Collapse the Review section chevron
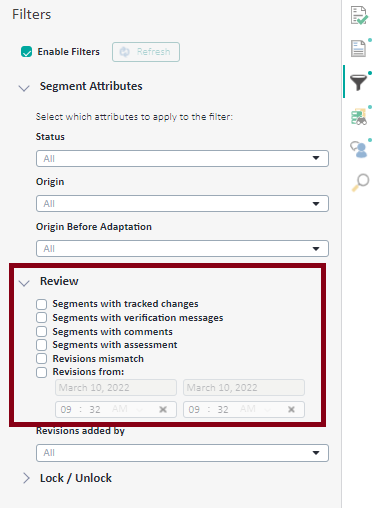 tap(24, 283)
